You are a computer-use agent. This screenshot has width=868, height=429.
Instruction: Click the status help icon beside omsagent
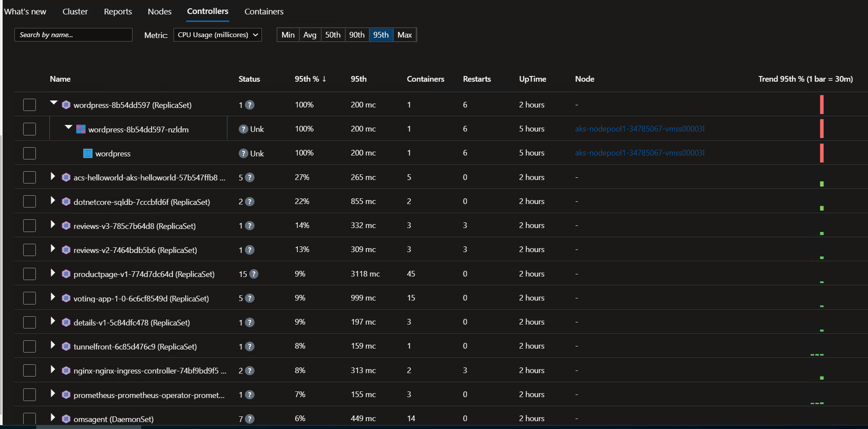point(249,419)
